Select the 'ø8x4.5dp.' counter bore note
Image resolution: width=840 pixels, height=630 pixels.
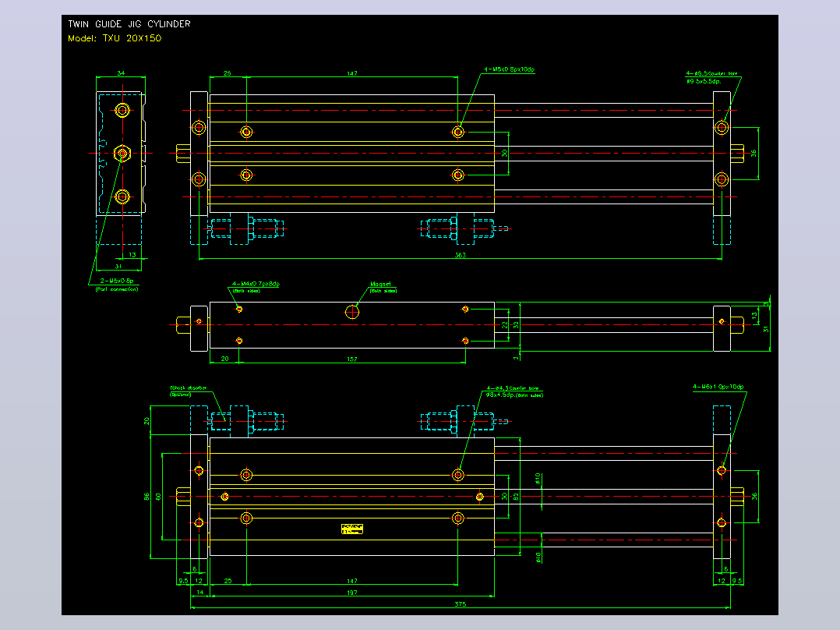click(500, 395)
